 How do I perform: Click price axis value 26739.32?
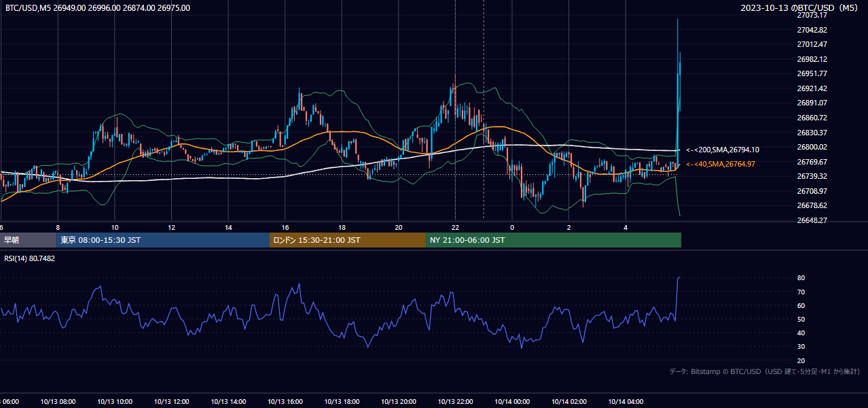pos(812,176)
